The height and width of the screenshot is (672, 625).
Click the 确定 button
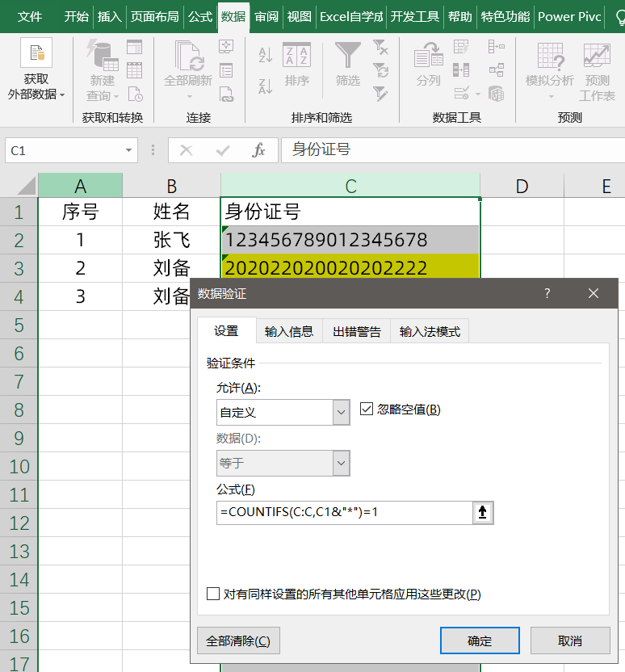coord(480,640)
